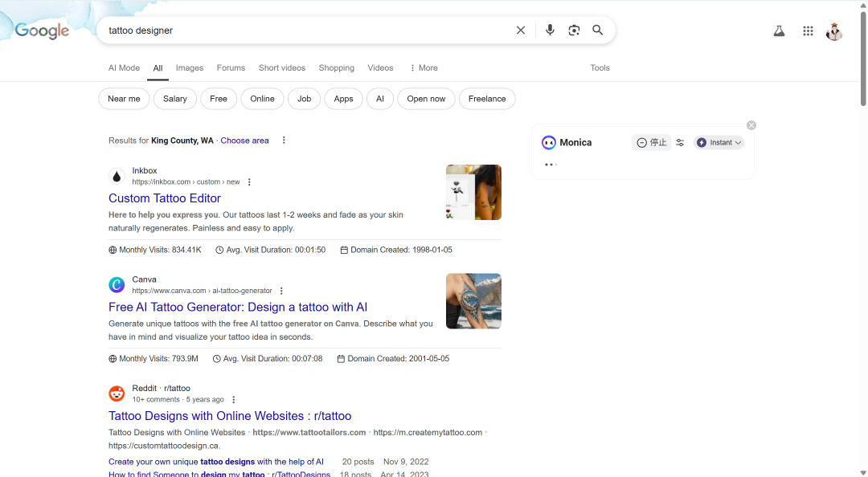Screen dimensions: 868x477
Task: Click the Canva site favicon
Action: [117, 285]
